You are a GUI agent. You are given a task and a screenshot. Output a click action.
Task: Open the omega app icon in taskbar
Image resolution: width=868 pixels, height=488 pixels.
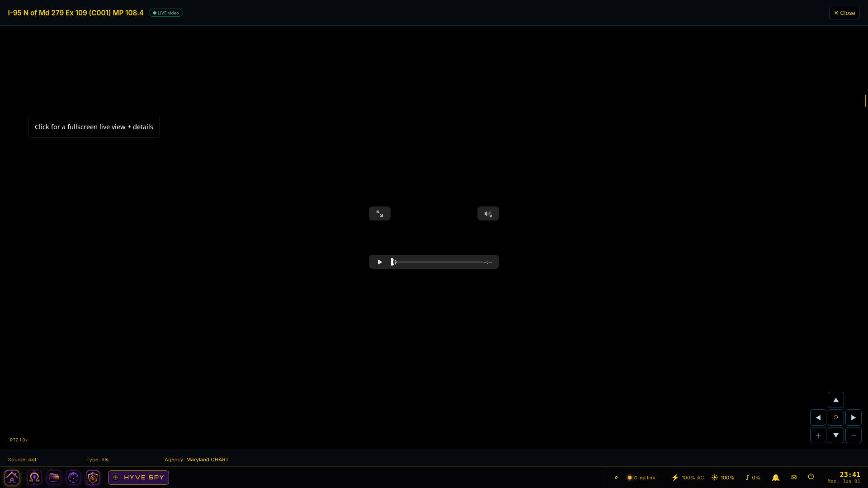tap(34, 478)
